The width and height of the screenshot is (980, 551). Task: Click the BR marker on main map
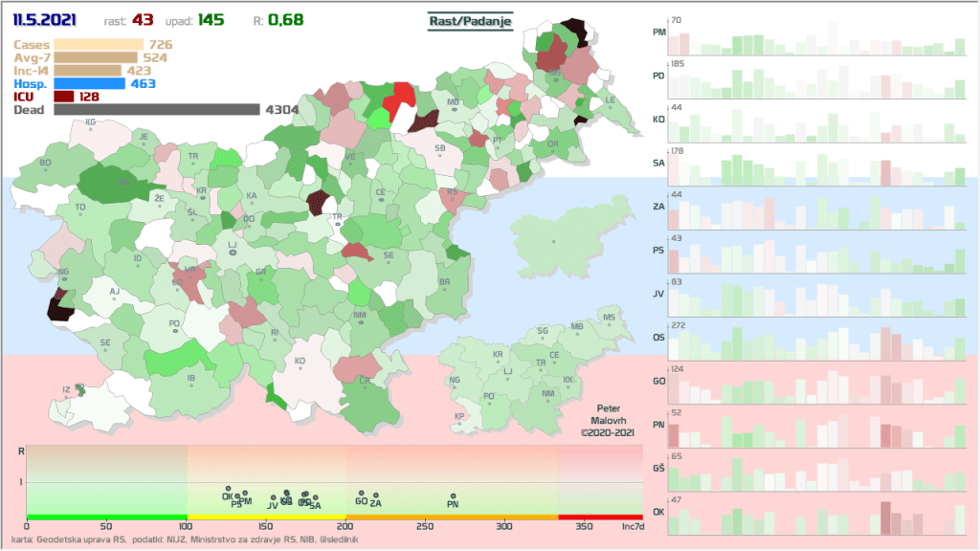(444, 292)
